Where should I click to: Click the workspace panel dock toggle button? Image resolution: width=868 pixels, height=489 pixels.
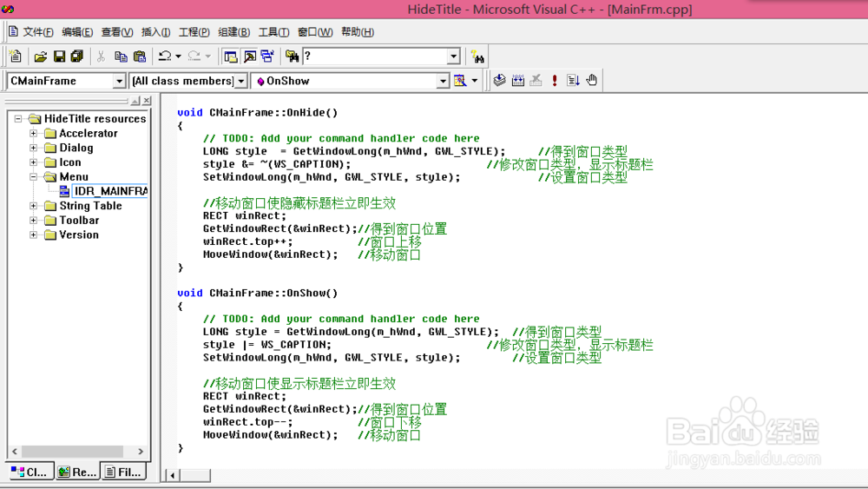135,101
